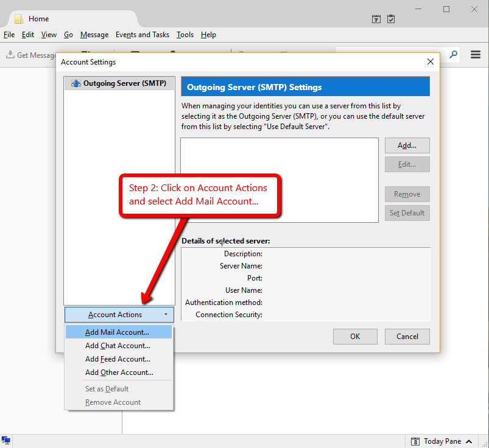Close the Account Settings dialog

[x=431, y=61]
